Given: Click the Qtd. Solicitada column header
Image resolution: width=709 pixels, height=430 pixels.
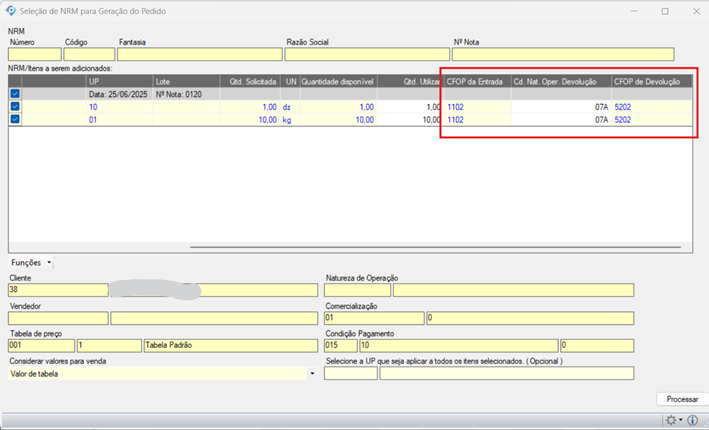Looking at the screenshot, I should pos(250,81).
